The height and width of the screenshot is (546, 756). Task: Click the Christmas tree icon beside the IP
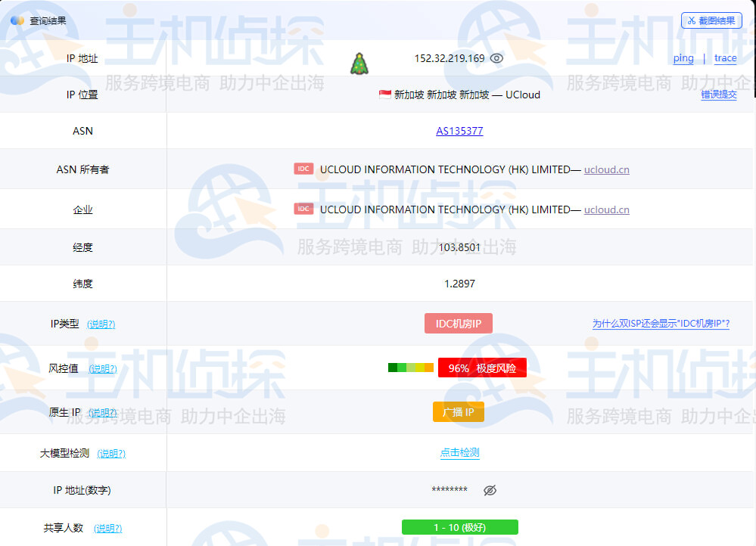[x=359, y=64]
